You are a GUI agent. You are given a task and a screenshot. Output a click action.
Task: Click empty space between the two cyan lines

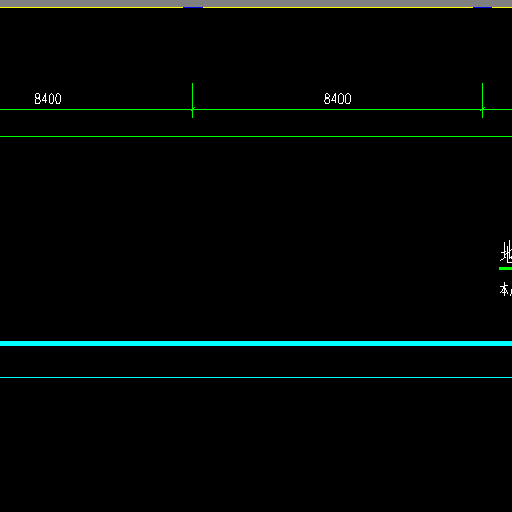pyautogui.click(x=256, y=361)
